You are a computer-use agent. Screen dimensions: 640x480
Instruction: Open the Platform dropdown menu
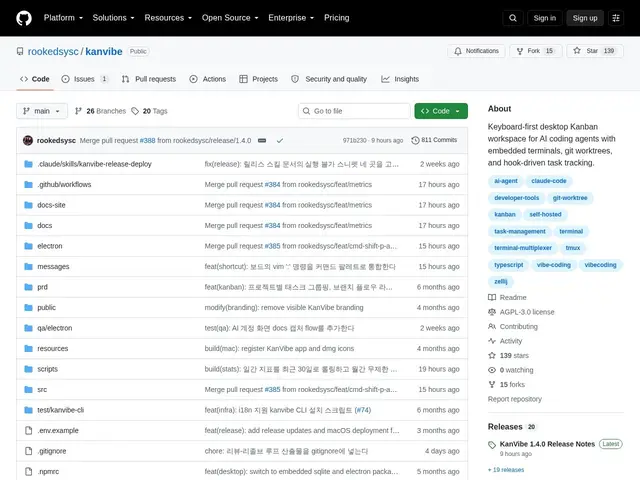[63, 18]
